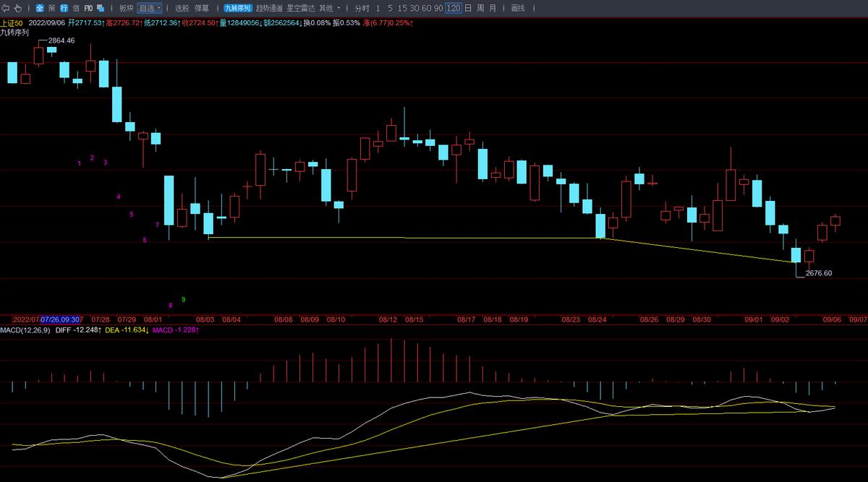This screenshot has height=482, width=868.
Task: Enable the 趋势通道 trend channel indicator
Action: (270, 8)
